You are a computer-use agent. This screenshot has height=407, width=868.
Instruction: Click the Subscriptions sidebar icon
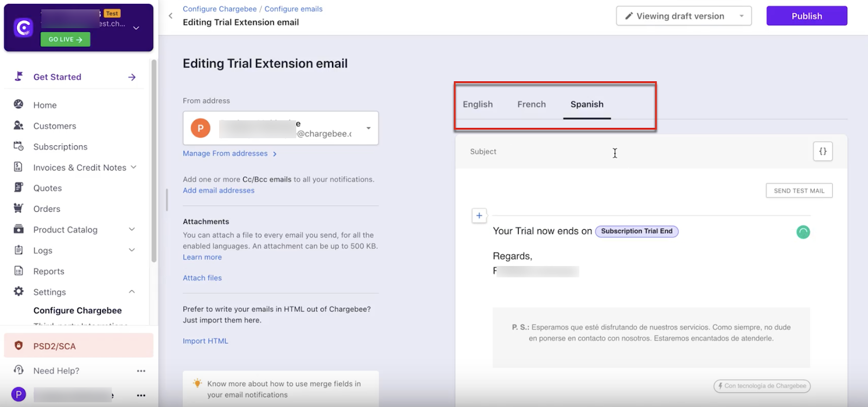(x=18, y=146)
